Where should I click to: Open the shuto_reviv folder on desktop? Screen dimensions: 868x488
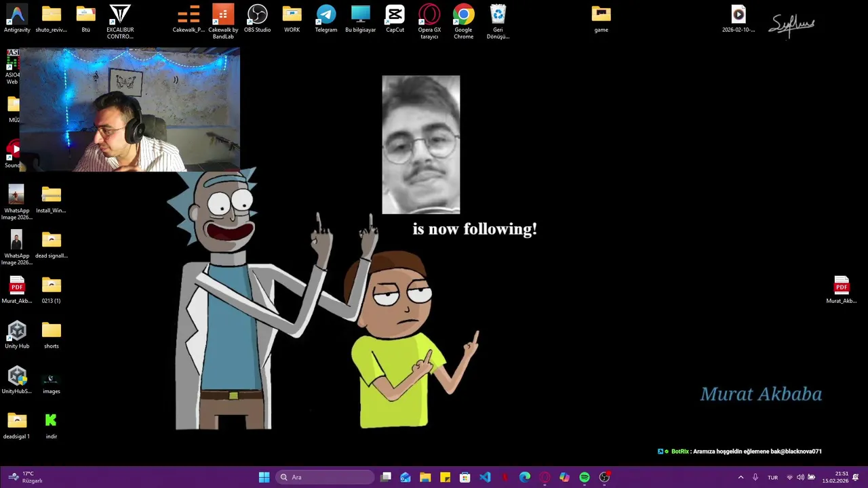[x=52, y=19]
